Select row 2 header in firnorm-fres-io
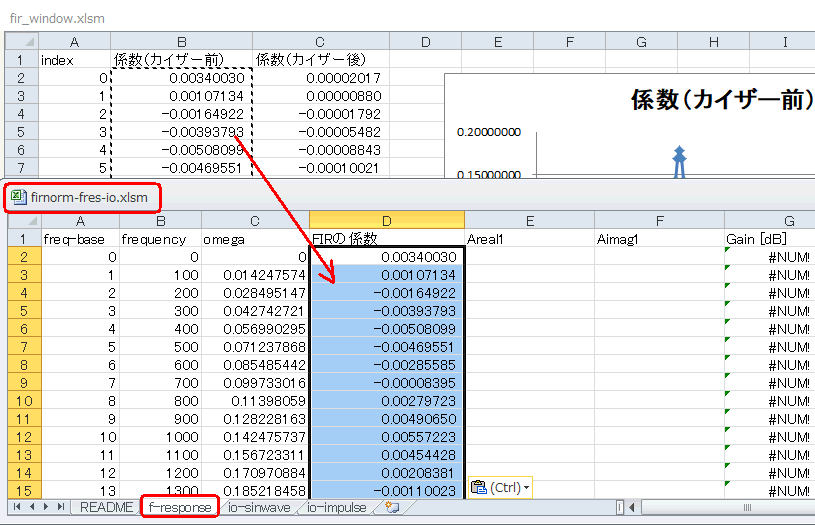 (x=24, y=257)
